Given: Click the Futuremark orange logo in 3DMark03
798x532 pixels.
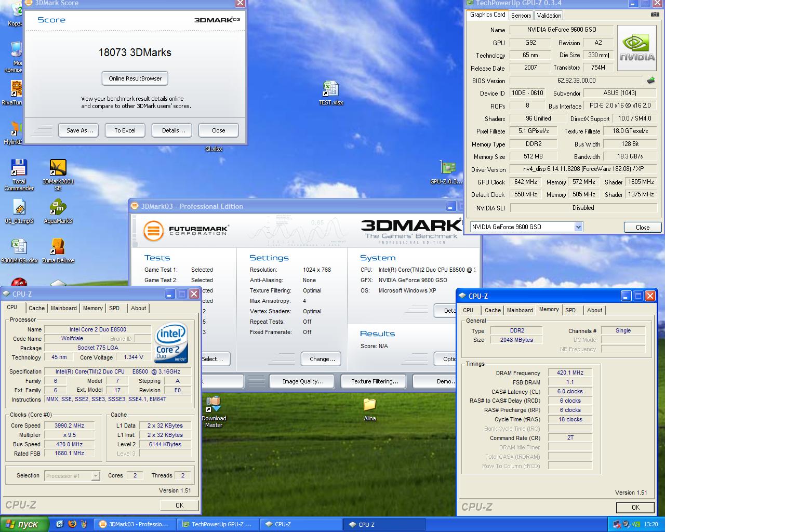Looking at the screenshot, I should coord(153,231).
